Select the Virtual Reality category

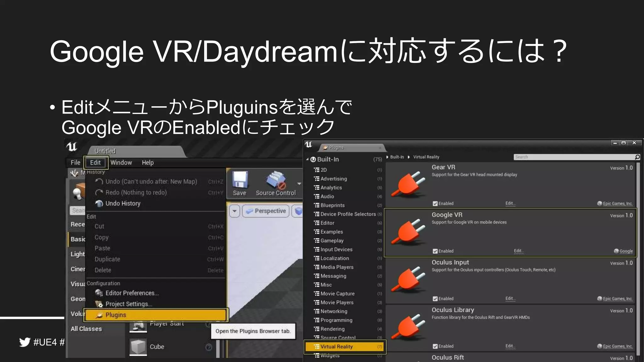[x=345, y=347]
